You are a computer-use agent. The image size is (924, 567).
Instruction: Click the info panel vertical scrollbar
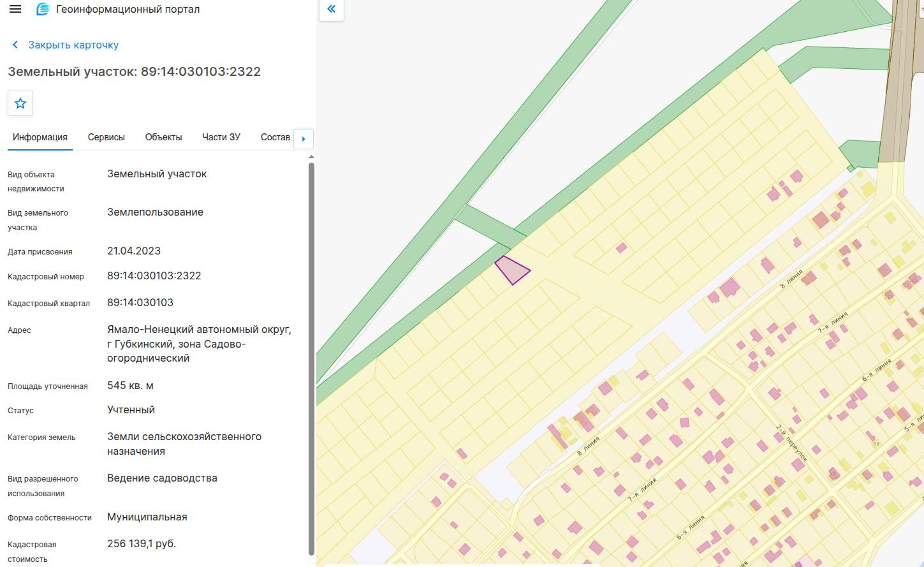[311, 359]
